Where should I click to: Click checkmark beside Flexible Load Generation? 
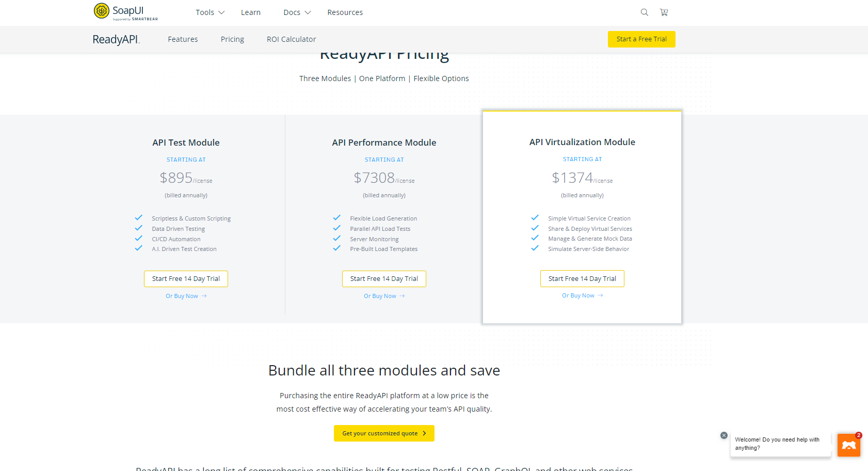click(336, 218)
